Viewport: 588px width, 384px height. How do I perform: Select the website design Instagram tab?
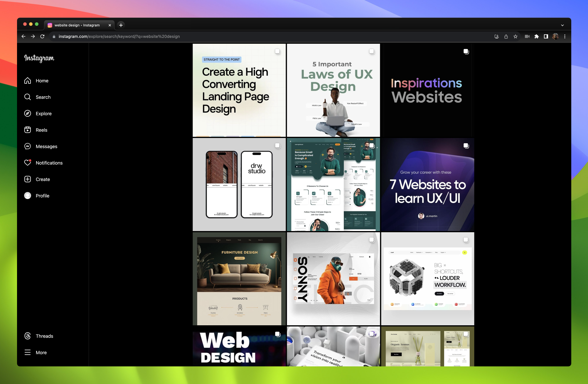coord(78,25)
